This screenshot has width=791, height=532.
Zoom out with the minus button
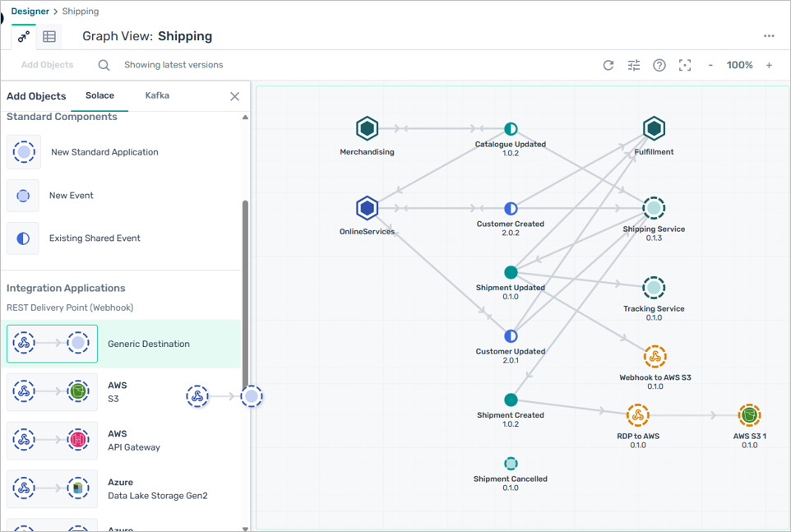(710, 65)
